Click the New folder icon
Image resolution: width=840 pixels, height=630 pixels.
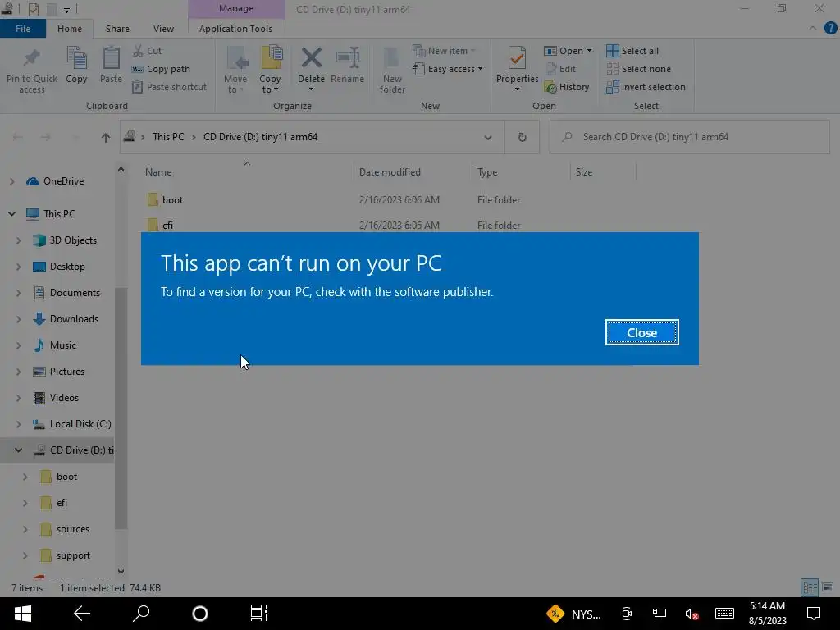click(392, 59)
